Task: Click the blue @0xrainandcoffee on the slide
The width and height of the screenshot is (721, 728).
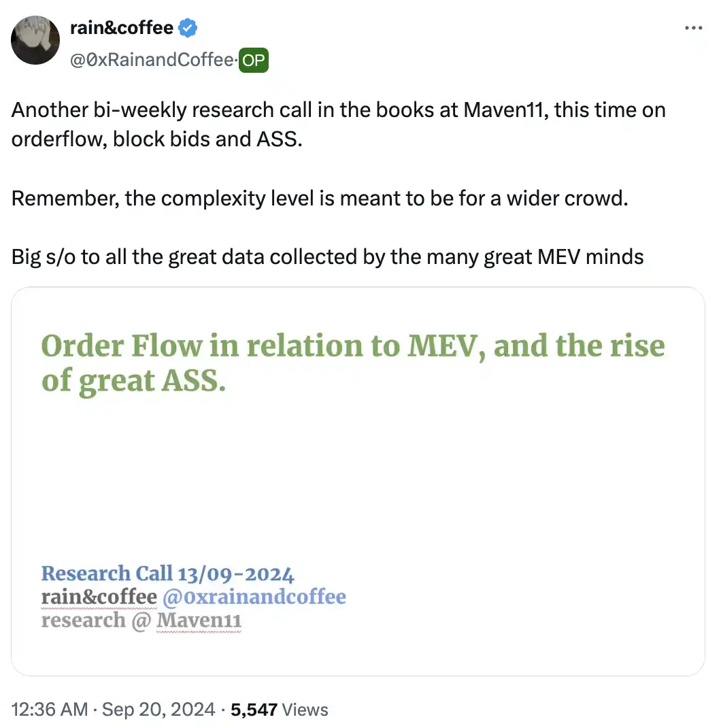Action: 254,597
